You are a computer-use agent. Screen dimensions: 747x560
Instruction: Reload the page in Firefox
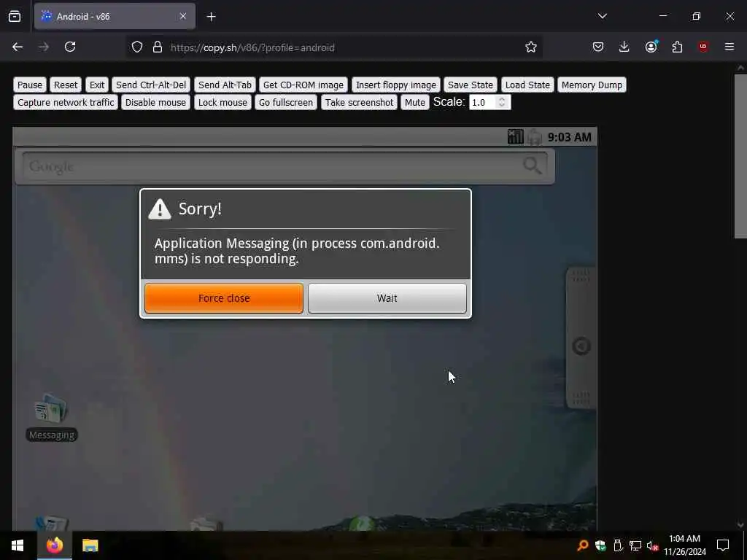70,47
